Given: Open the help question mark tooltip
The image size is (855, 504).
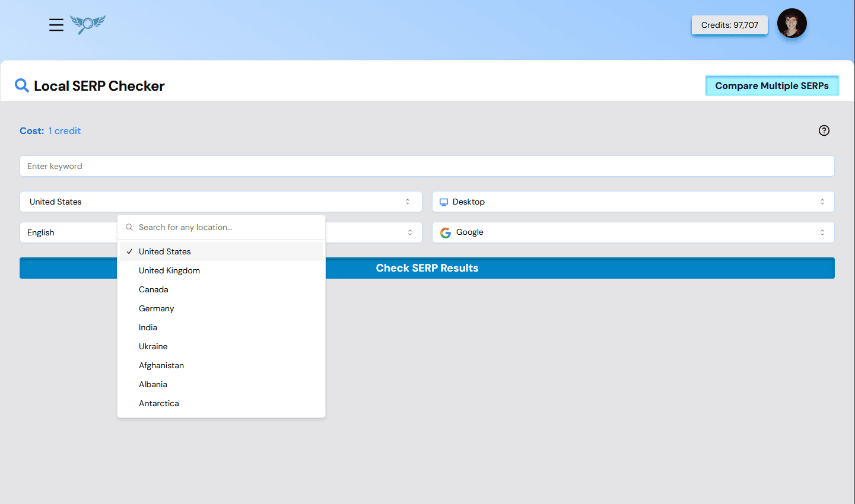Looking at the screenshot, I should coord(824,130).
